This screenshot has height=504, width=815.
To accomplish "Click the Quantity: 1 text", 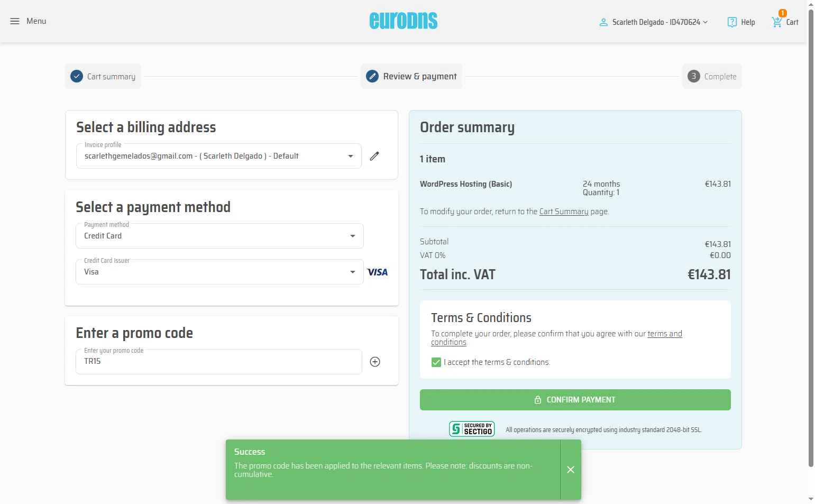I will point(601,193).
